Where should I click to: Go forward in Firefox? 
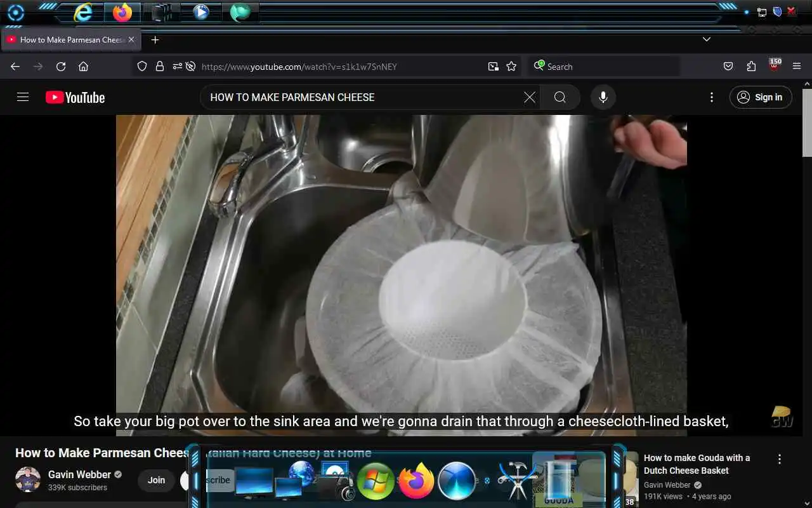pos(38,67)
